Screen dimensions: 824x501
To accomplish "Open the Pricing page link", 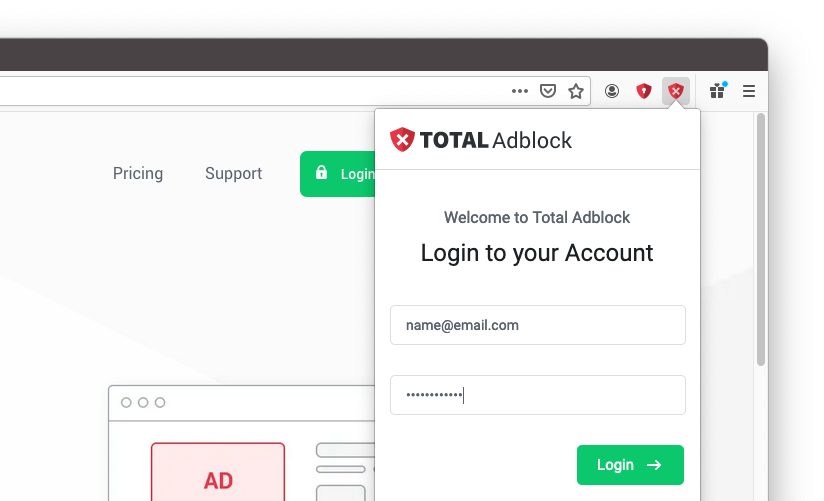I will (x=138, y=173).
